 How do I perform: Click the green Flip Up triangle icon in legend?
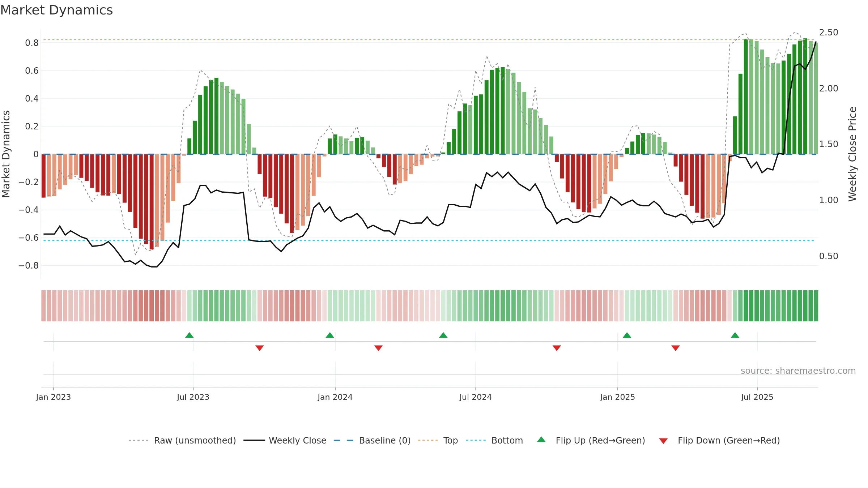[541, 440]
